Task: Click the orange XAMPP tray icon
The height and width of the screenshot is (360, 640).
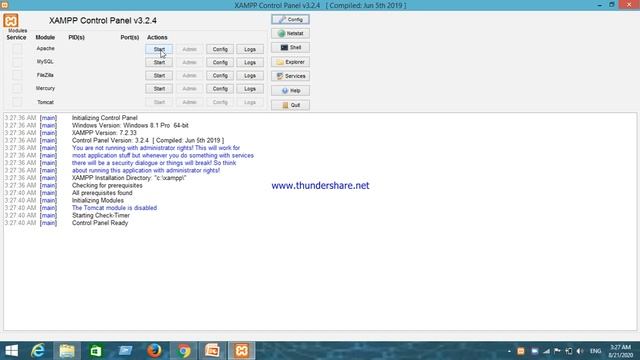Action: pyautogui.click(x=521, y=351)
